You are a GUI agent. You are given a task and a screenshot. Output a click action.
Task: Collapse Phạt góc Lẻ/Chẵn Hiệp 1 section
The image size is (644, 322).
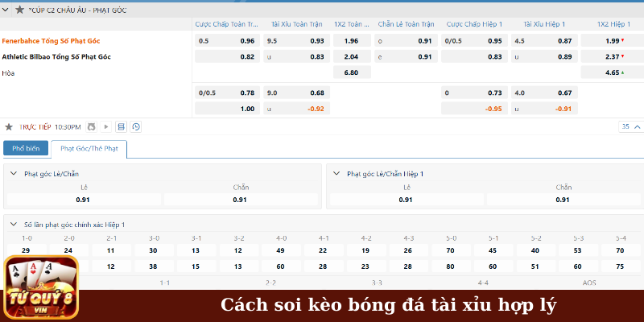tap(336, 174)
